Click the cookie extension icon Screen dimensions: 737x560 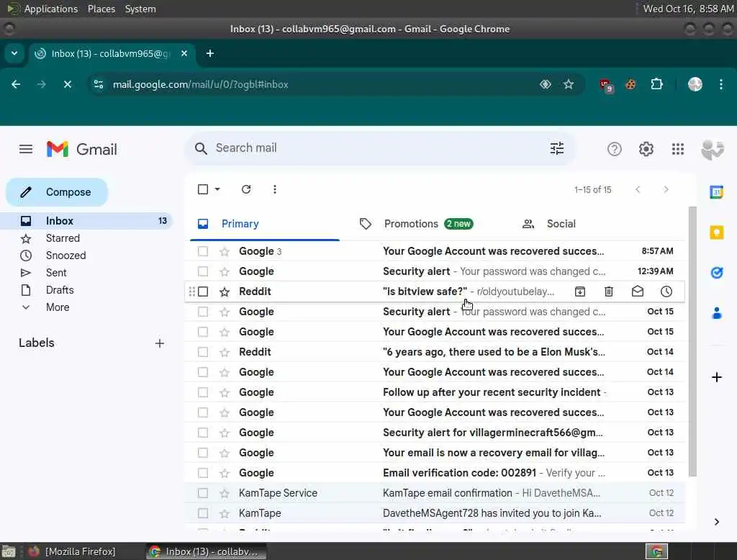click(x=630, y=85)
